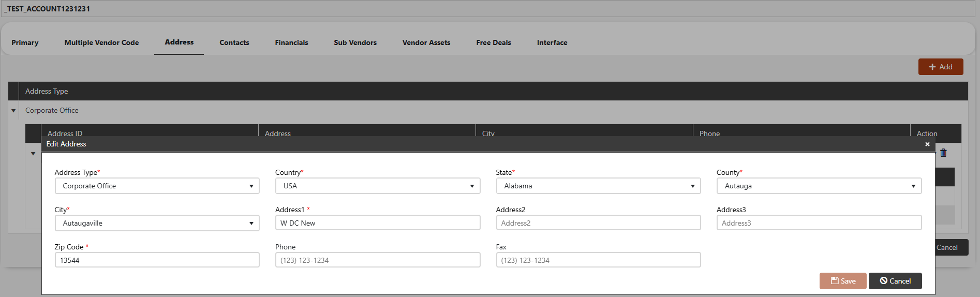Click the Add address button
Viewport: 980px width, 297px height.
click(x=941, y=67)
